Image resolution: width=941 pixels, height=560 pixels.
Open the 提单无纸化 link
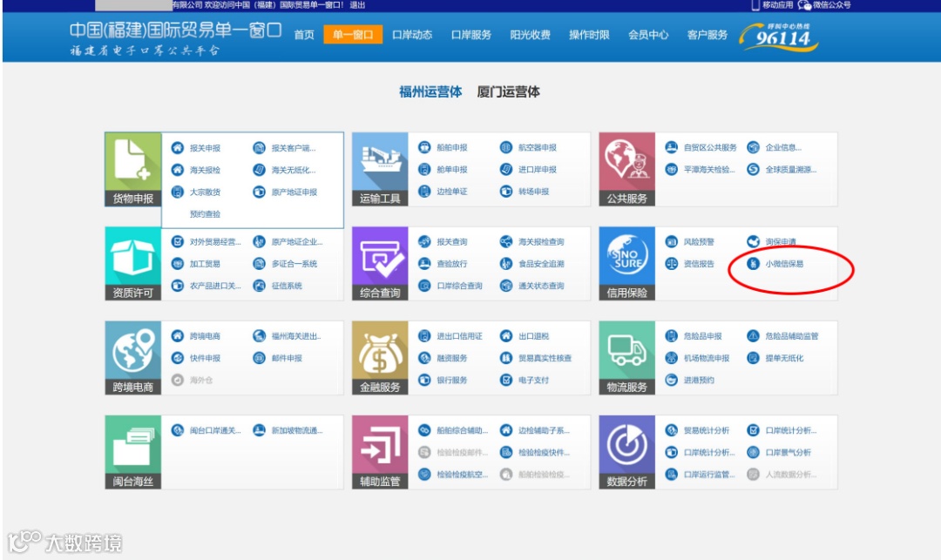tap(784, 359)
